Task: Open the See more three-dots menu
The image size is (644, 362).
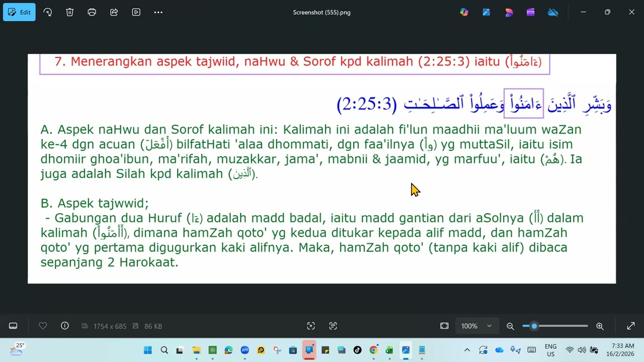Action: pos(158,12)
